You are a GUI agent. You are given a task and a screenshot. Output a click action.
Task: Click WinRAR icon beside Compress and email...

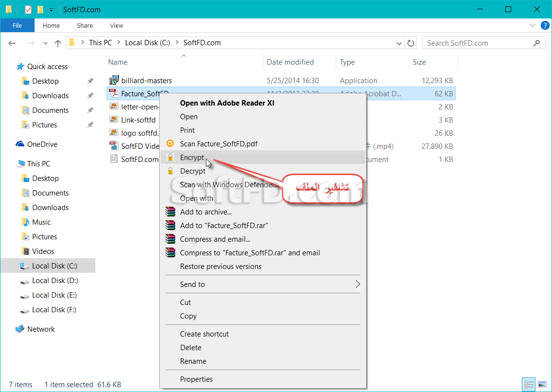(x=170, y=239)
